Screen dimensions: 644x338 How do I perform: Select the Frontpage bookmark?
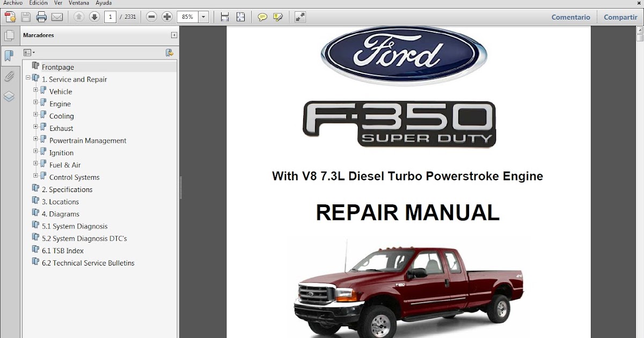(58, 67)
